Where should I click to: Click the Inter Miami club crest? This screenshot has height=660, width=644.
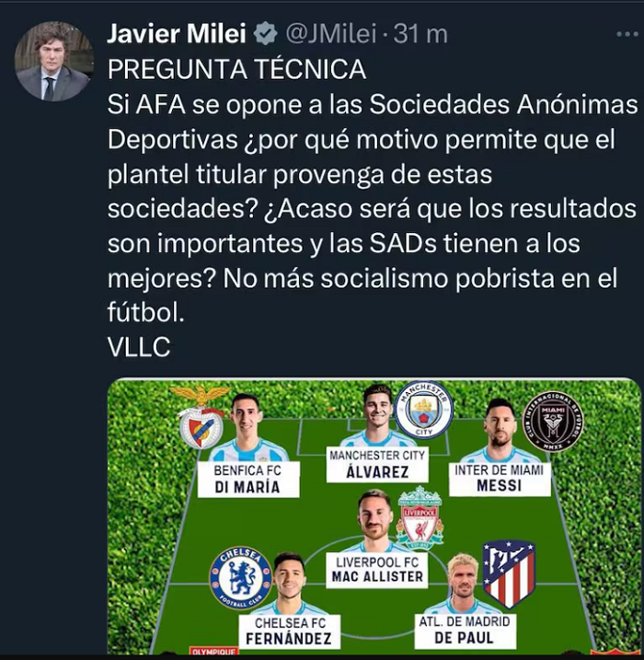coord(553,422)
